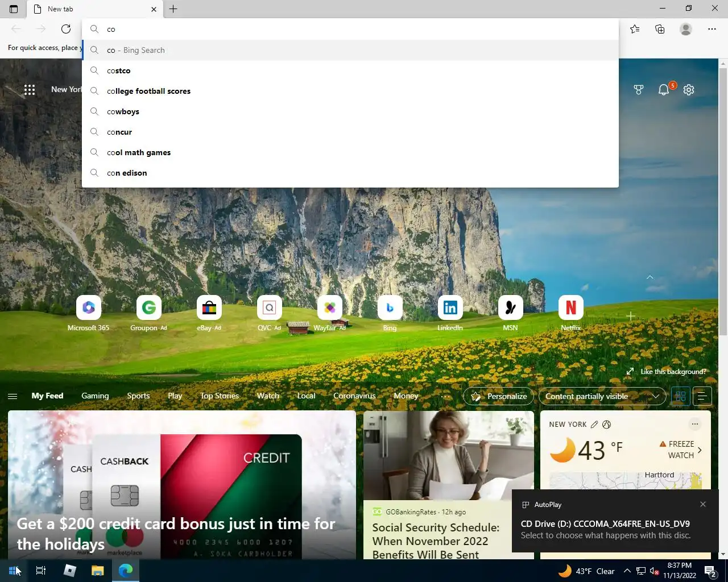
Task: Edit the New York weather location
Action: [594, 425]
